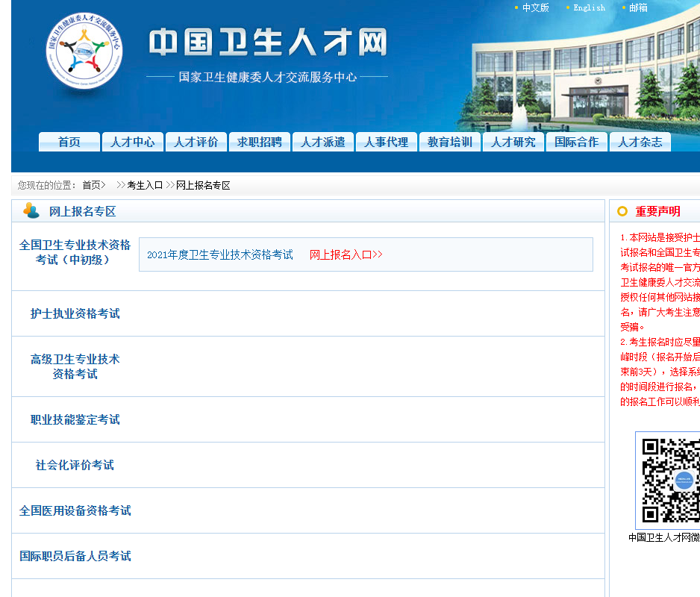This screenshot has height=597, width=700.
Task: Select the 护士执业资格考试 category
Action: pyautogui.click(x=75, y=313)
